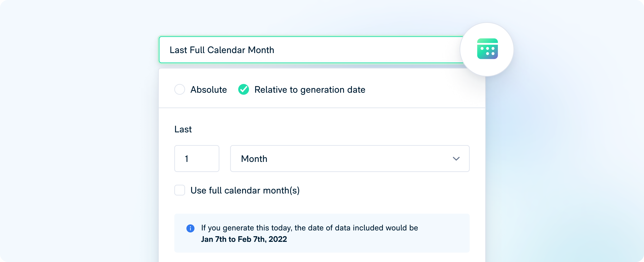This screenshot has height=262, width=644.
Task: Check the full calendar months option
Action: [x=180, y=190]
